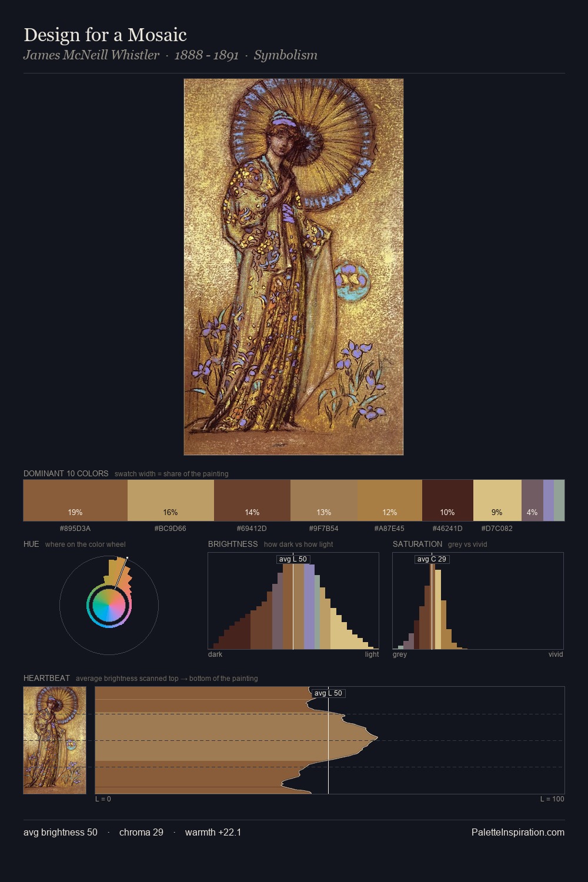This screenshot has width=588, height=882.
Task: Click the L = 0 axis label
Action: click(x=103, y=799)
